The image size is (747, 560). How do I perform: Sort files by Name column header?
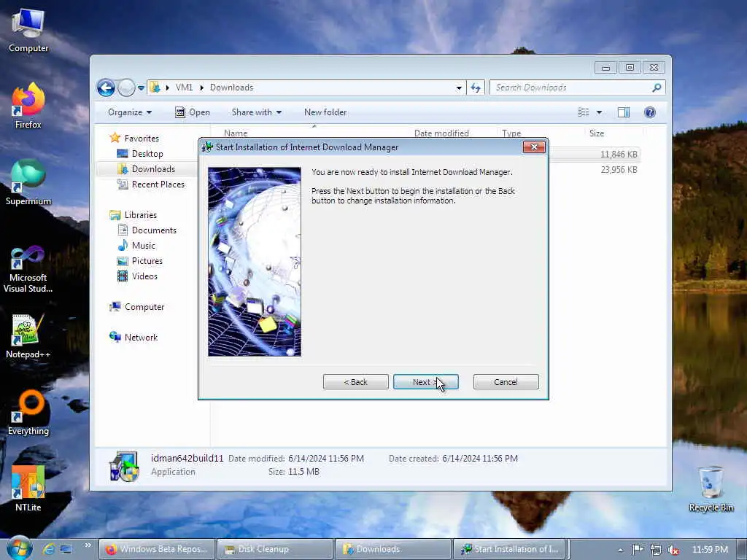tap(236, 133)
